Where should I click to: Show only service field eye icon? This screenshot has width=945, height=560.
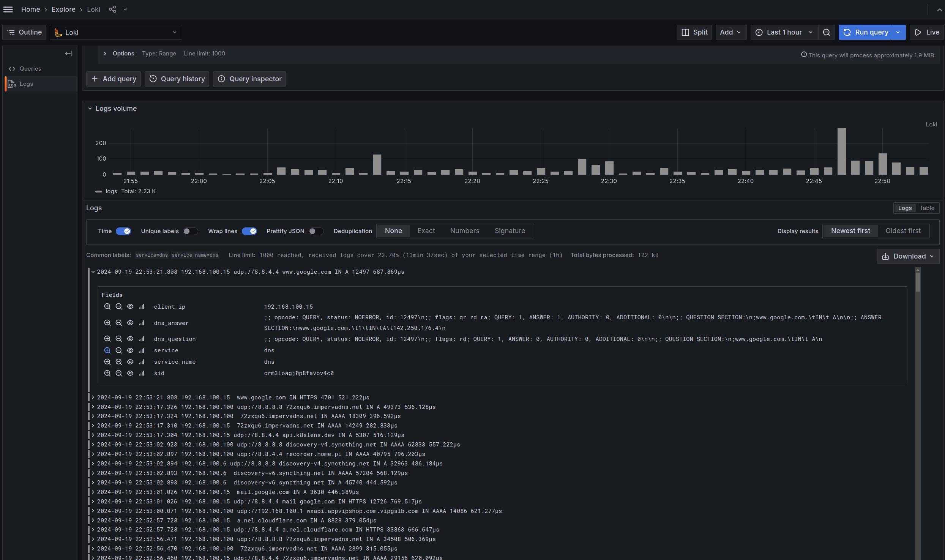130,350
